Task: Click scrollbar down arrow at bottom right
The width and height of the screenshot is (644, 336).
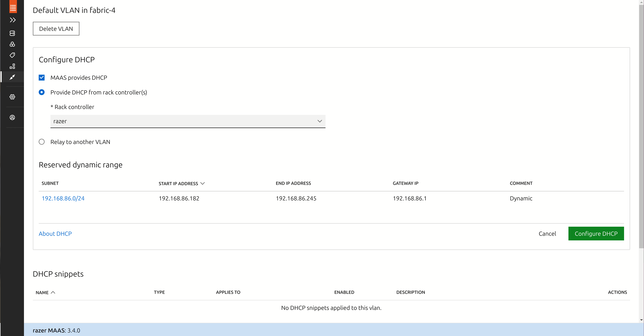Action: 641,320
